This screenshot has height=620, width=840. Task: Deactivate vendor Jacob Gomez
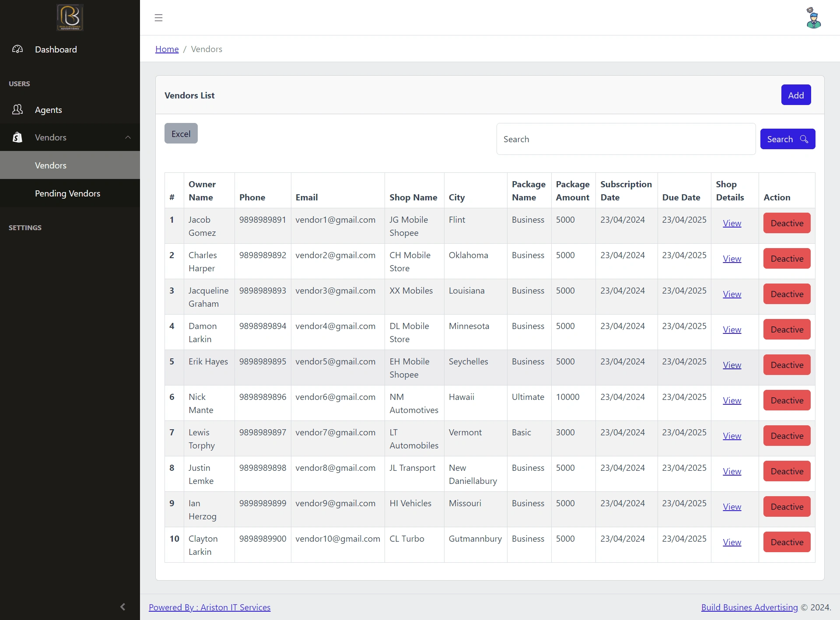point(787,223)
